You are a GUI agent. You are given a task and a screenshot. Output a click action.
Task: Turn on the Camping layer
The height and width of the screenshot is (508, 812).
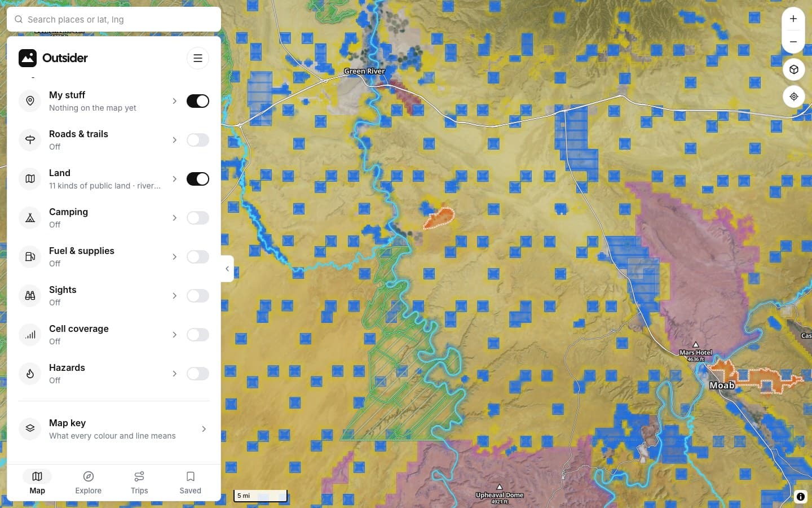[198, 218]
